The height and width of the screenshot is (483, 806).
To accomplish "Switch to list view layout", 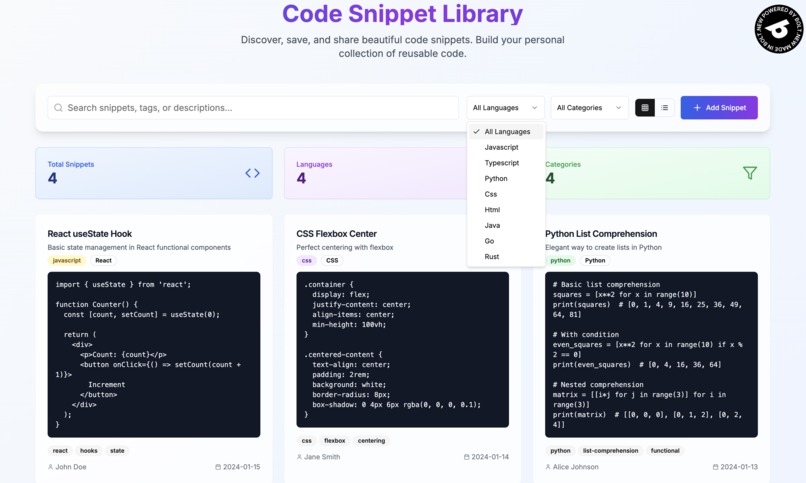I will pos(665,108).
